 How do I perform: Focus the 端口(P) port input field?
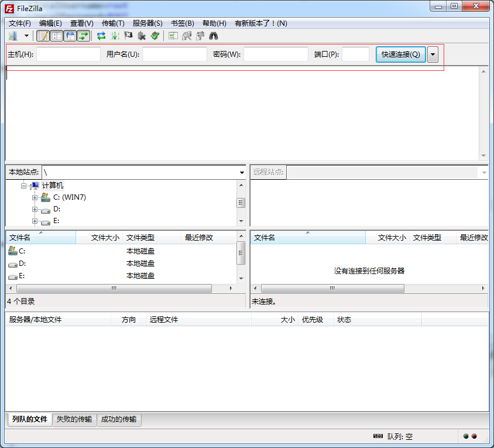pyautogui.click(x=356, y=54)
